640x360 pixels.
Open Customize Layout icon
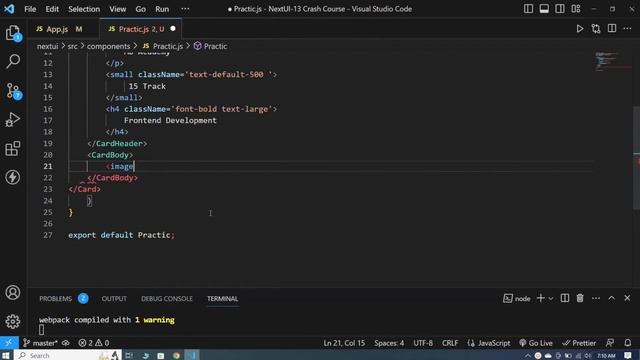click(x=576, y=9)
